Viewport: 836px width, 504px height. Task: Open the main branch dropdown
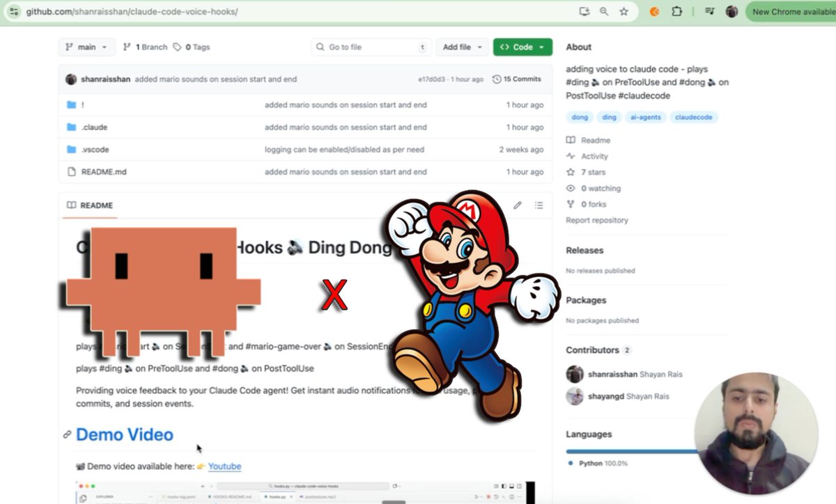(86, 47)
